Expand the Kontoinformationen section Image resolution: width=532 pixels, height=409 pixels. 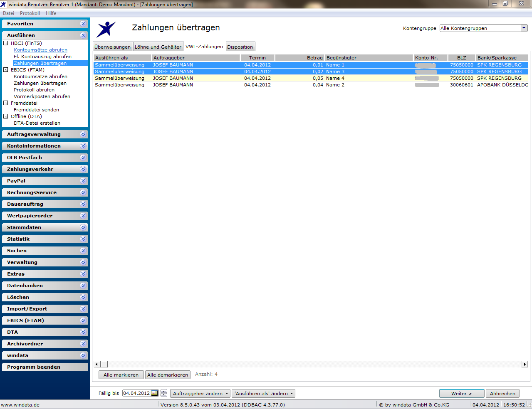click(x=83, y=146)
